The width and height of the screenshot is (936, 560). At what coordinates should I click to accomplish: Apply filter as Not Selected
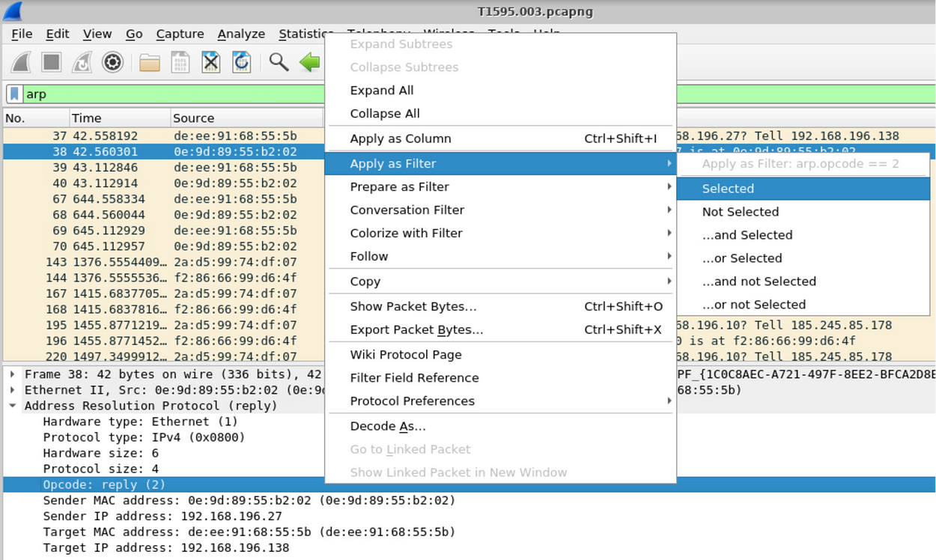pos(803,212)
